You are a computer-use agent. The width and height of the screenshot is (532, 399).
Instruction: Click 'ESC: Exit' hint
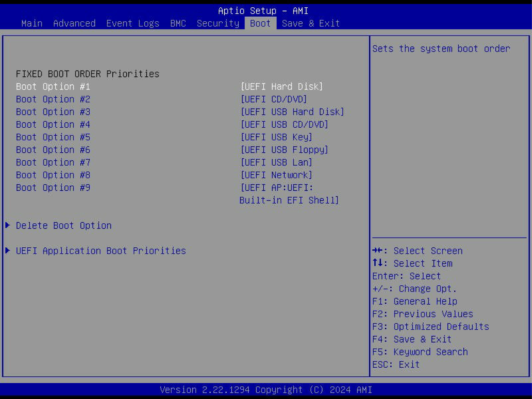(x=396, y=365)
